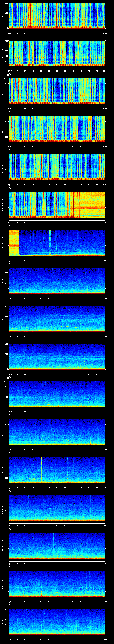This screenshot has width=114, height=644.
Task: Select the spectrogram panel starting at 20:23:00
Action: 57,357
